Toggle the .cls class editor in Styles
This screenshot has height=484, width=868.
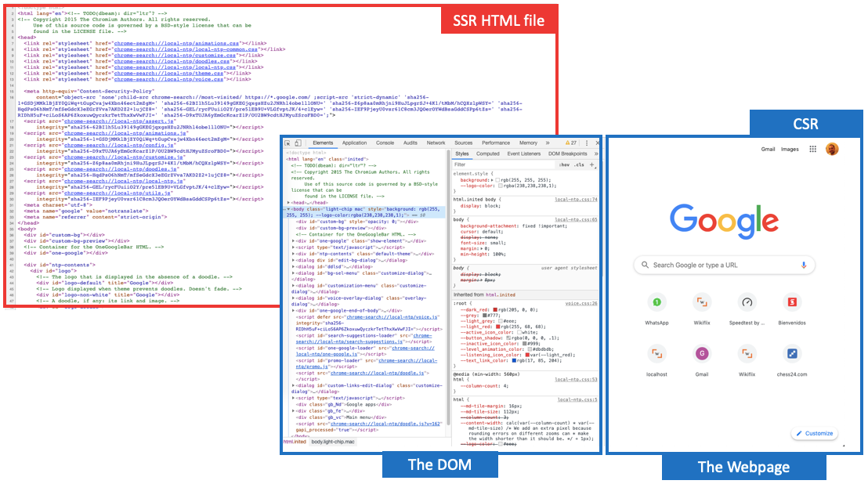pyautogui.click(x=578, y=163)
